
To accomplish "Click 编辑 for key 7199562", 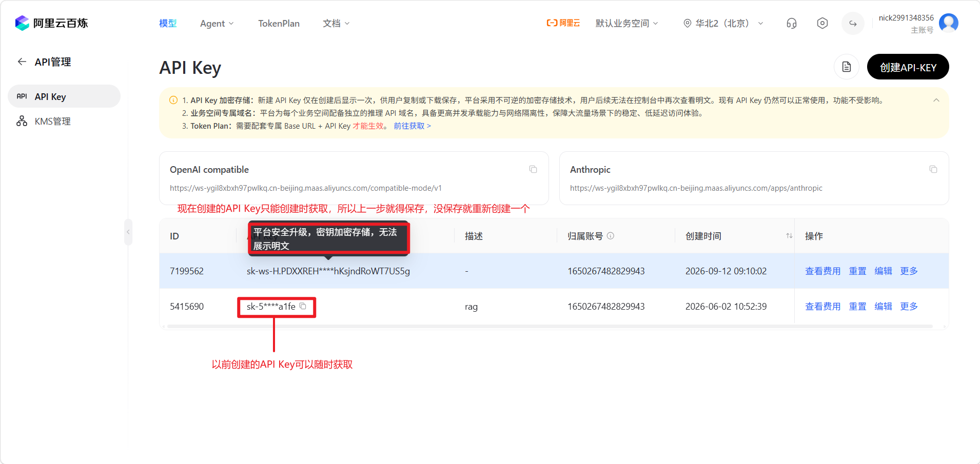I will 883,271.
